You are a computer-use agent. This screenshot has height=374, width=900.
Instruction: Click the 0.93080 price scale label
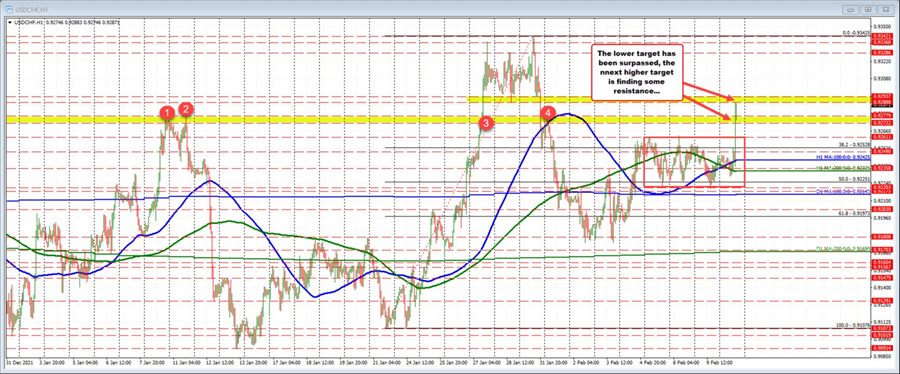pyautogui.click(x=881, y=78)
